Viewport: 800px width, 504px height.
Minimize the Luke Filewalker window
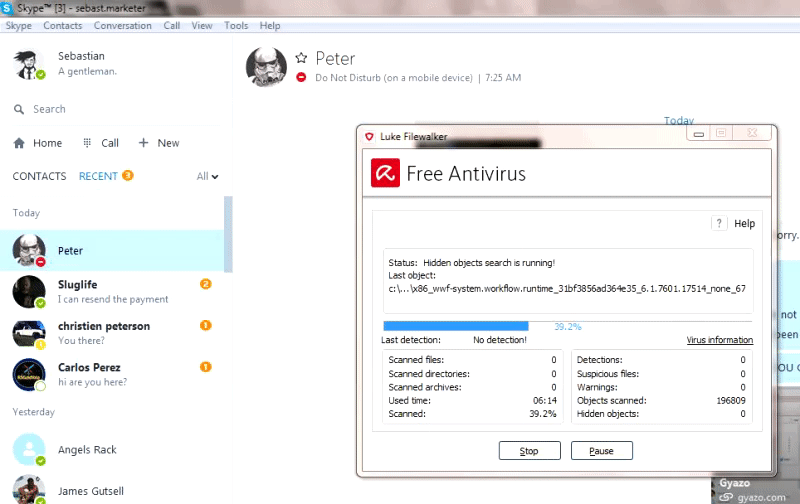point(698,134)
